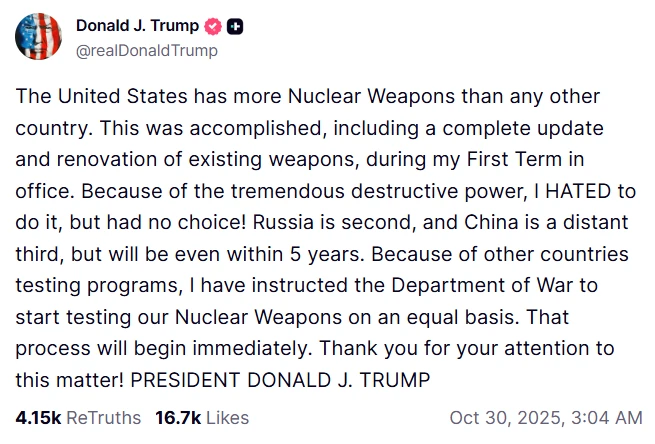Open the @realDonaldTrump handle link
The image size is (655, 444).
[x=147, y=49]
